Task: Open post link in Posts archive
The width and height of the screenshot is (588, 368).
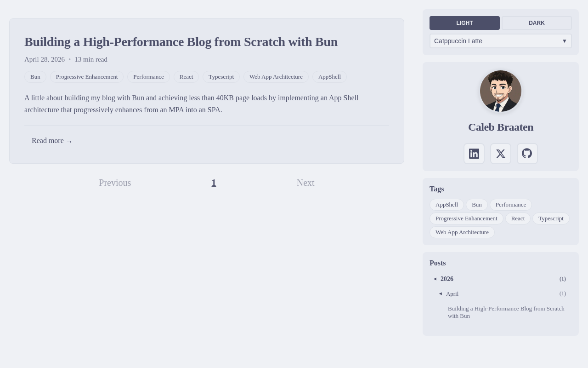Action: point(506,312)
